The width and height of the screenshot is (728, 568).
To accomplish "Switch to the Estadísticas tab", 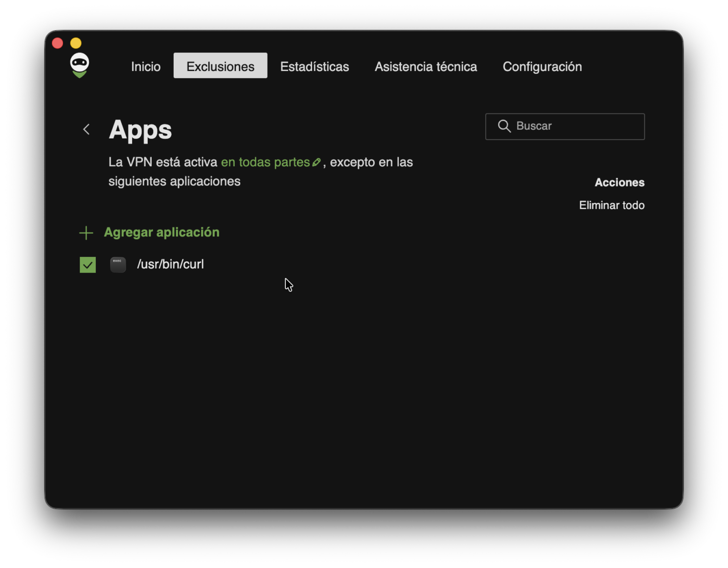I will [x=315, y=66].
